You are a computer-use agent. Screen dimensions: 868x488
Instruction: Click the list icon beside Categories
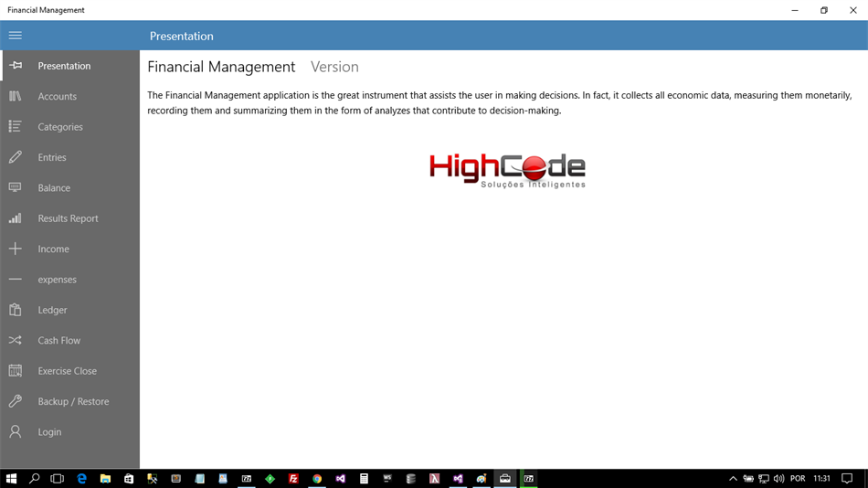[x=16, y=126]
